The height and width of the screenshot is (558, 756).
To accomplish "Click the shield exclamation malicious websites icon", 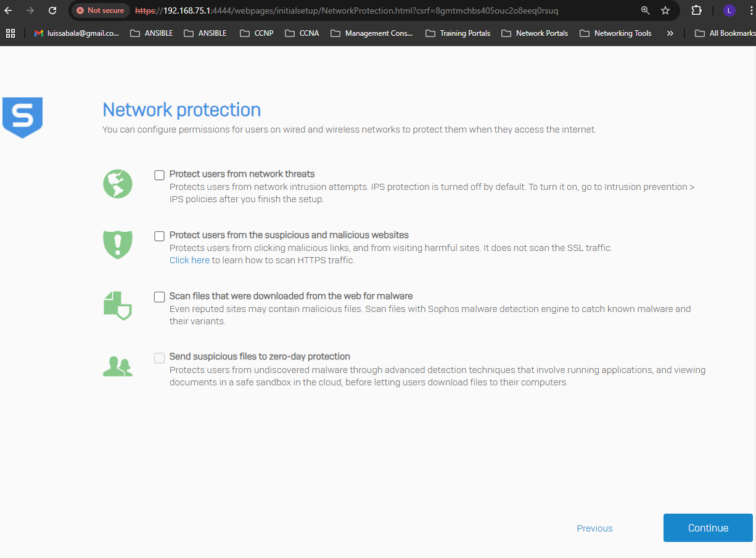I will tap(118, 244).
